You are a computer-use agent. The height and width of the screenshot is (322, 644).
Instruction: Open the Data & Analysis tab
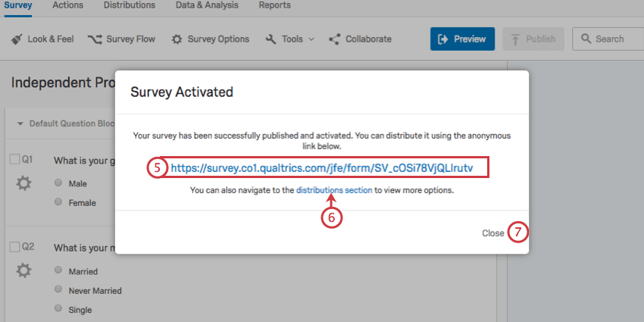tap(207, 5)
